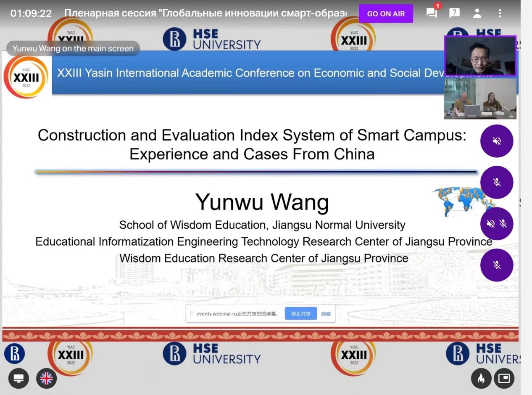Open language selector with UK flag
This screenshot has width=532, height=395.
click(x=46, y=378)
